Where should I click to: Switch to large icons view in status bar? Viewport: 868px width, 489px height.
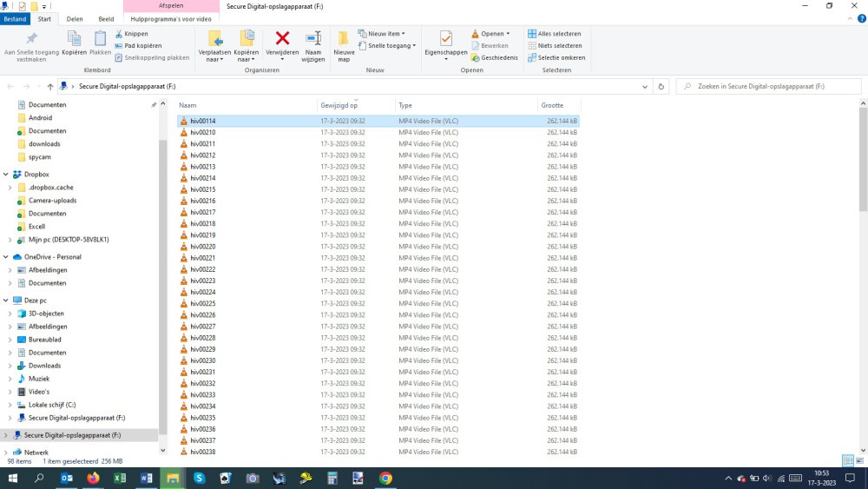point(860,460)
